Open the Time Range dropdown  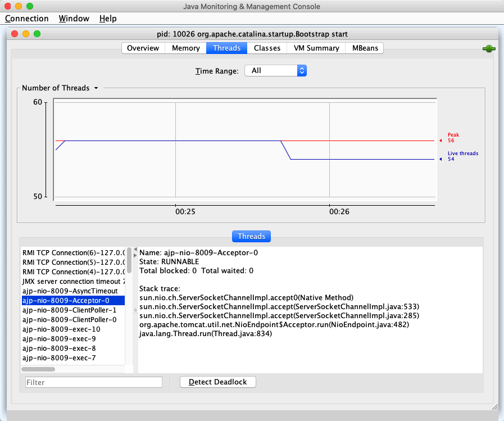point(275,71)
